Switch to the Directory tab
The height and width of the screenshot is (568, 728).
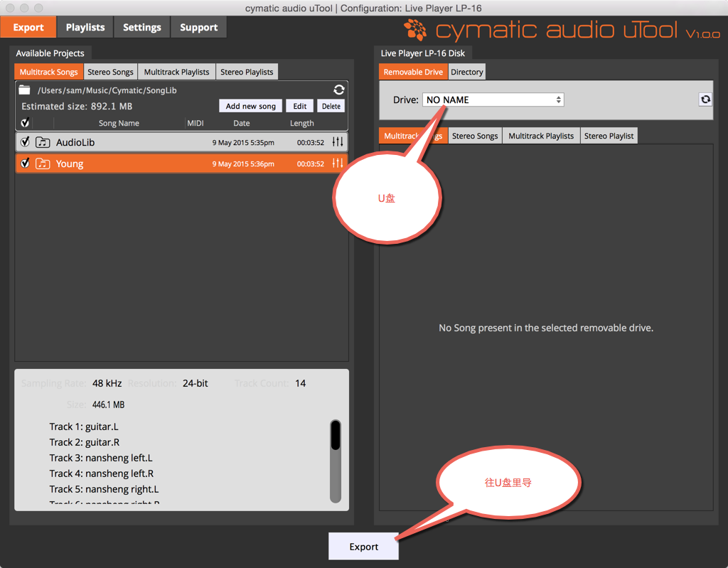pos(467,72)
